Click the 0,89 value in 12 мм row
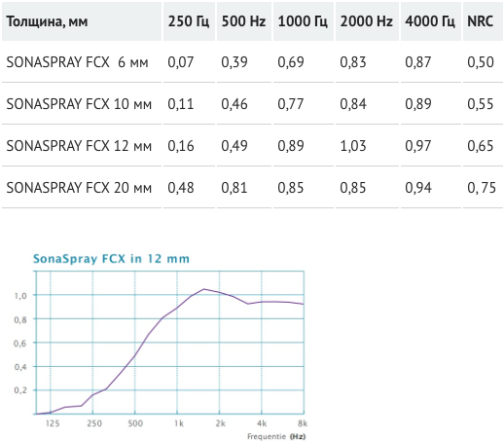 point(291,146)
